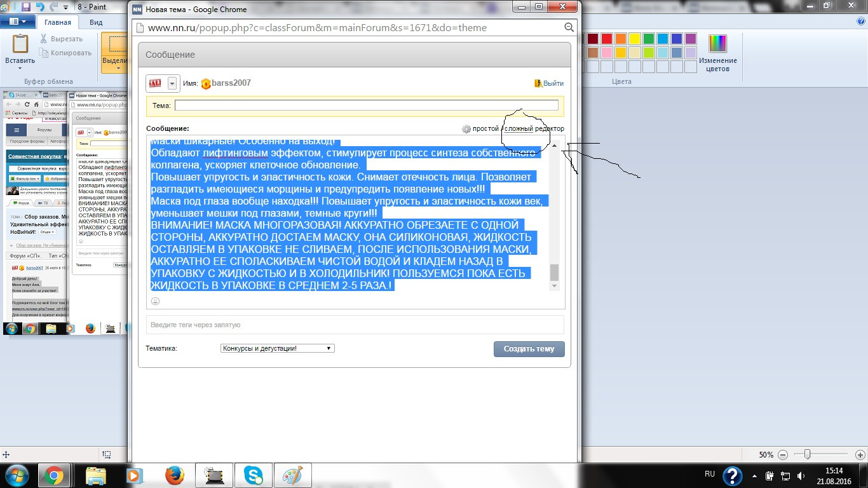Click the NN site favicon in popup title

tap(137, 9)
